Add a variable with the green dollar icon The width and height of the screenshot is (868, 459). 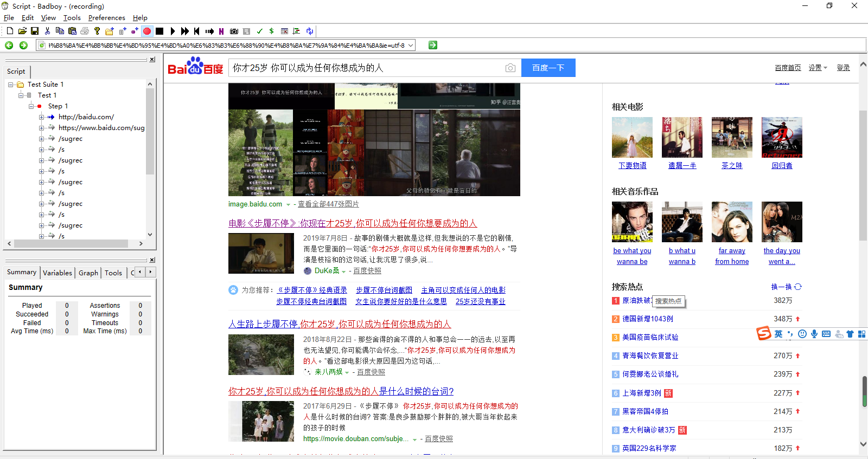[x=271, y=31]
